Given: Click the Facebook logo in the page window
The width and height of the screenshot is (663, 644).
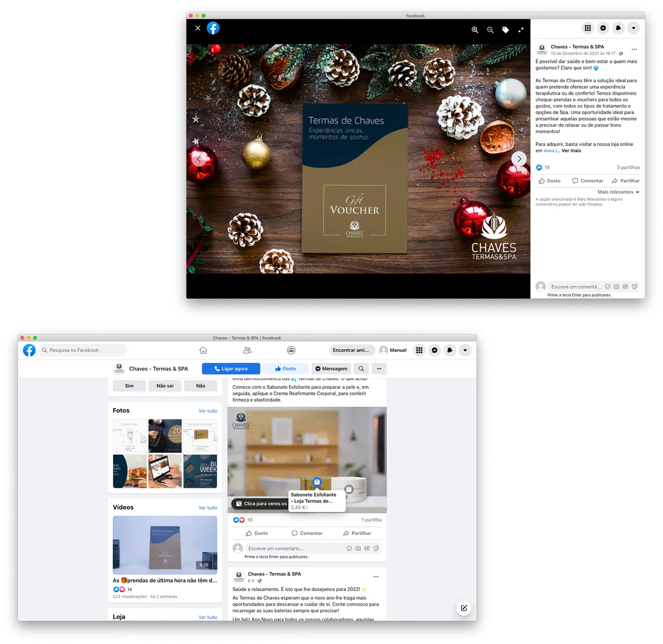Looking at the screenshot, I should pyautogui.click(x=29, y=350).
